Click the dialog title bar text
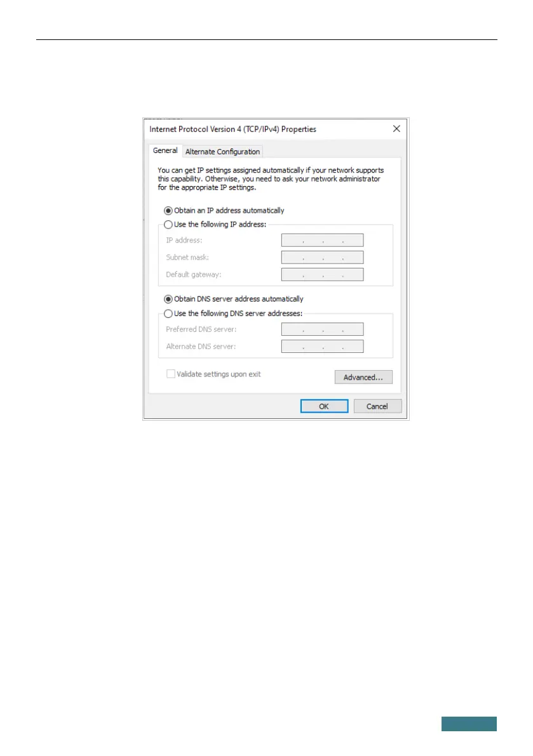 coord(233,129)
